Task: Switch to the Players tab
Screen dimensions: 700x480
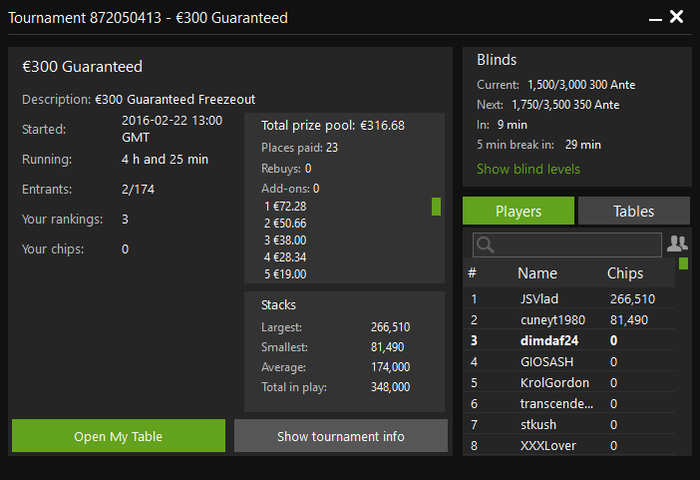Action: (x=518, y=211)
